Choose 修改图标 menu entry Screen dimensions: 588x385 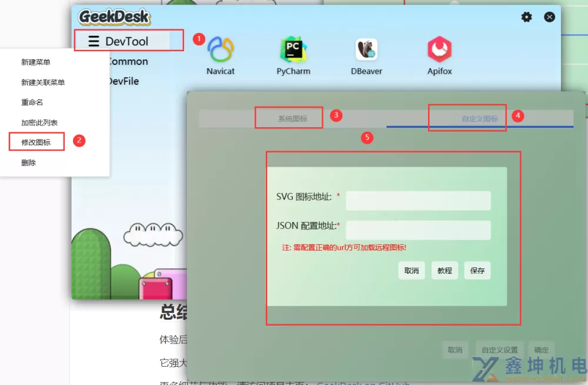[36, 142]
